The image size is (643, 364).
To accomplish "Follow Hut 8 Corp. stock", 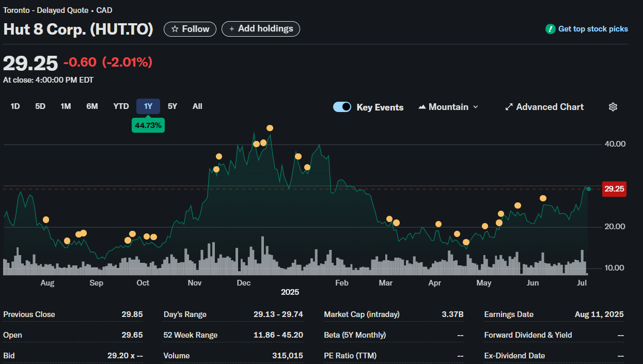I will (x=190, y=29).
